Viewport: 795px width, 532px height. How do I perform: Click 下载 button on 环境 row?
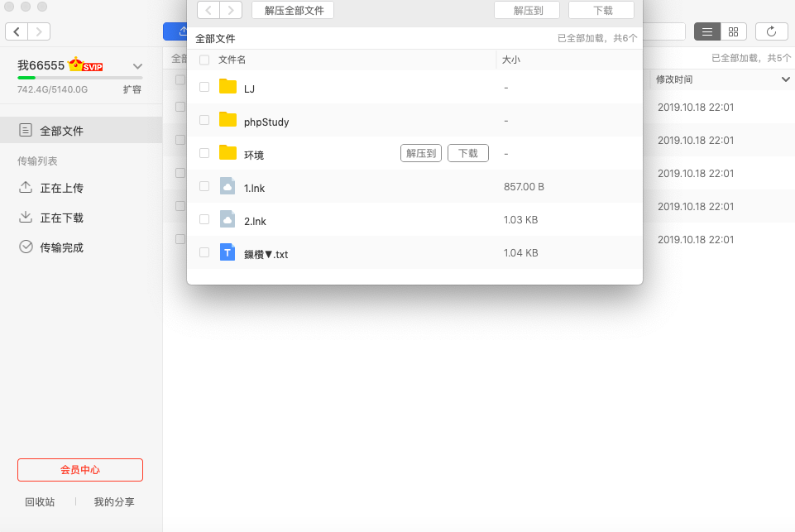point(468,153)
